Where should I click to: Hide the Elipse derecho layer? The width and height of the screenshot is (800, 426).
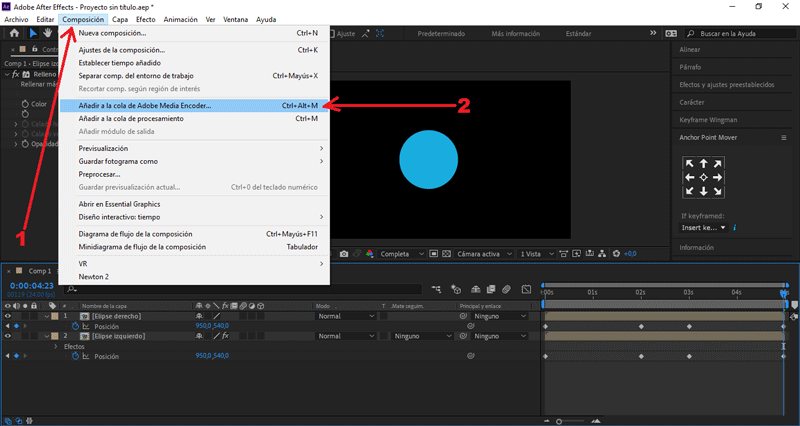[x=8, y=316]
